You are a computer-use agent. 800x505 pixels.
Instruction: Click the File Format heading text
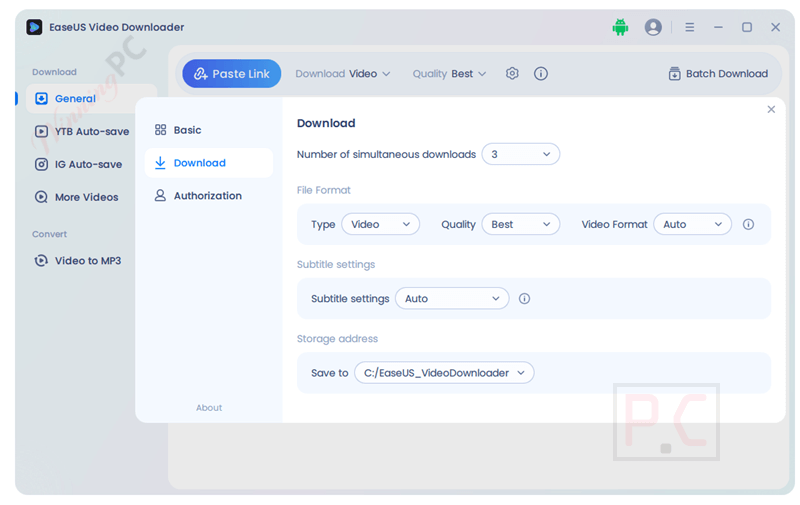(x=323, y=190)
